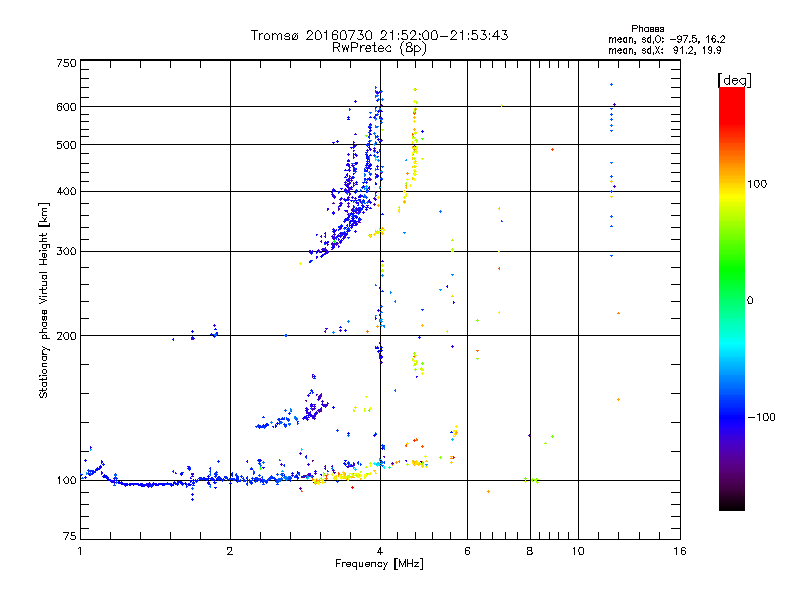Click the y-axis tick label '75'

point(70,536)
